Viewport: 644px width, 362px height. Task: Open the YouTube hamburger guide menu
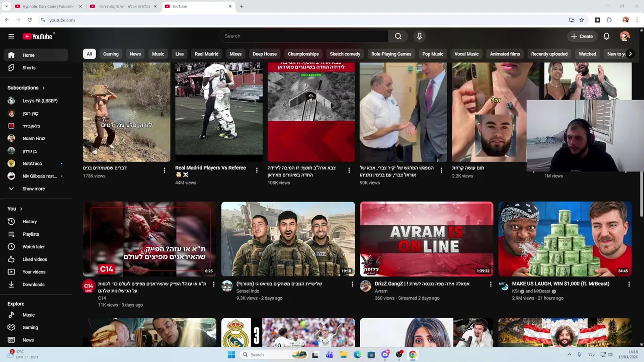[x=11, y=36]
